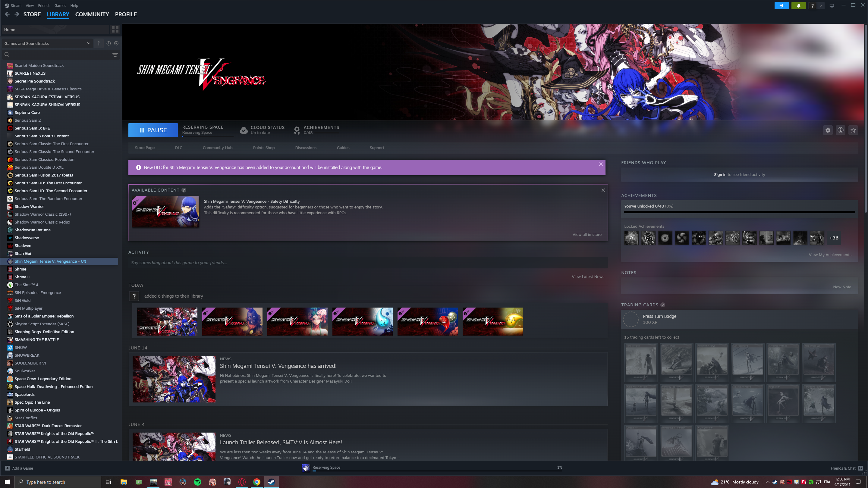Click View My Achievements
The height and width of the screenshot is (488, 868).
pos(830,255)
